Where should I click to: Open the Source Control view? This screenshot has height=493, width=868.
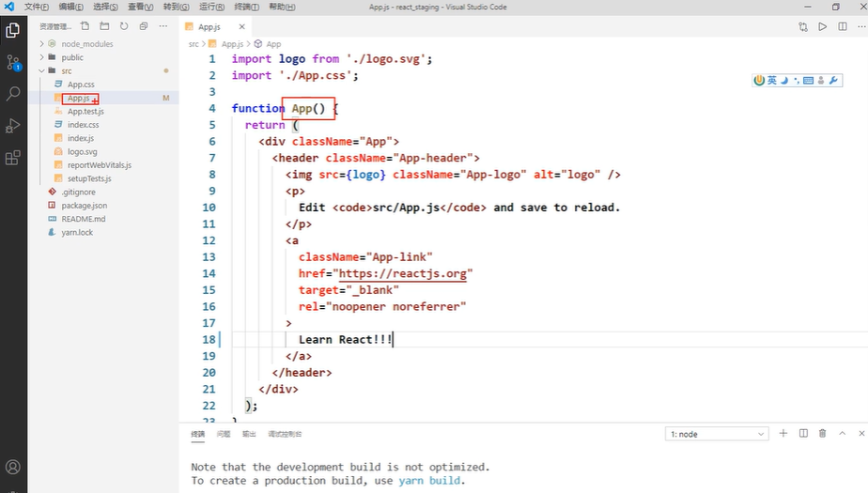(x=13, y=63)
